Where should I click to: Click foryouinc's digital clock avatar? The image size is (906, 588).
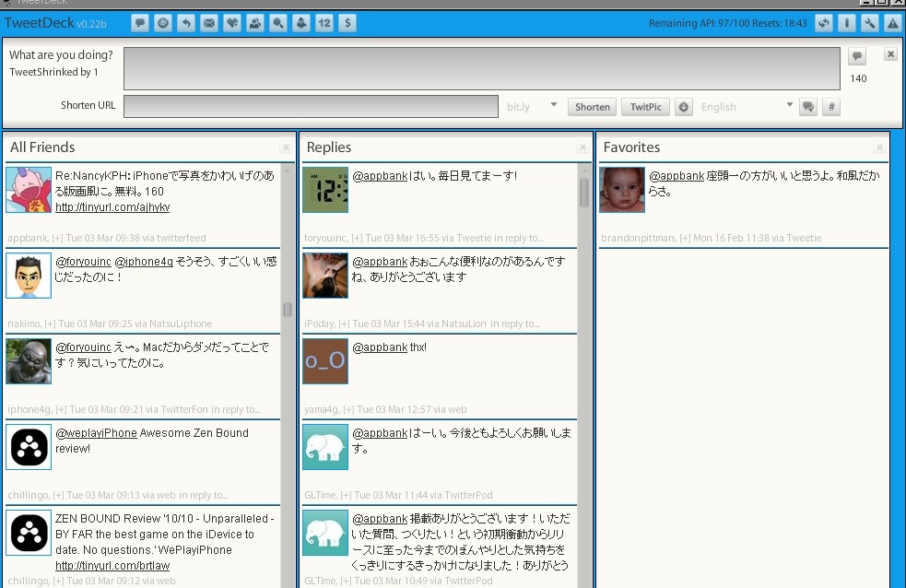325,190
